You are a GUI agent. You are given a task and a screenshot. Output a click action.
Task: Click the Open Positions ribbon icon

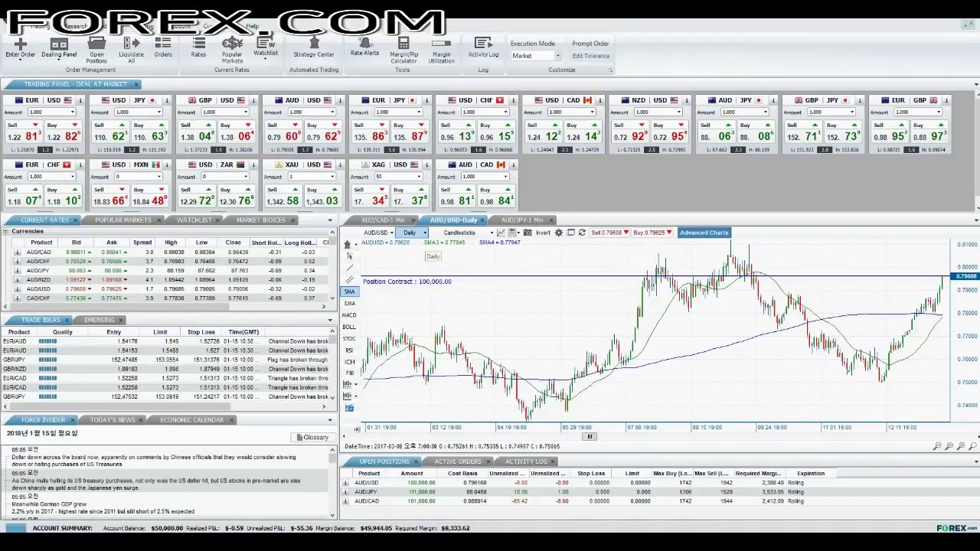point(96,50)
